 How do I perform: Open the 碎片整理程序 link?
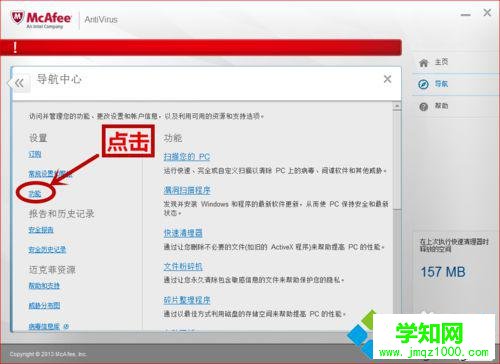click(x=187, y=300)
